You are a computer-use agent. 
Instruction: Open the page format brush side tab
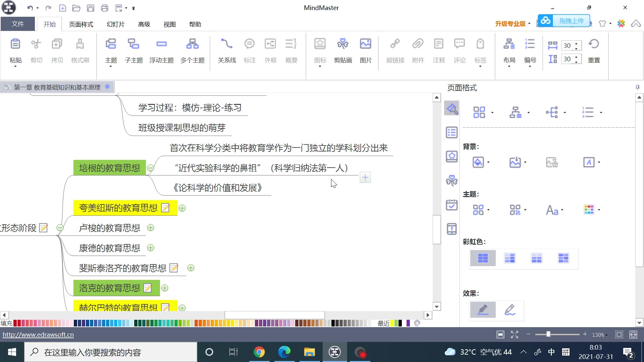point(452,109)
